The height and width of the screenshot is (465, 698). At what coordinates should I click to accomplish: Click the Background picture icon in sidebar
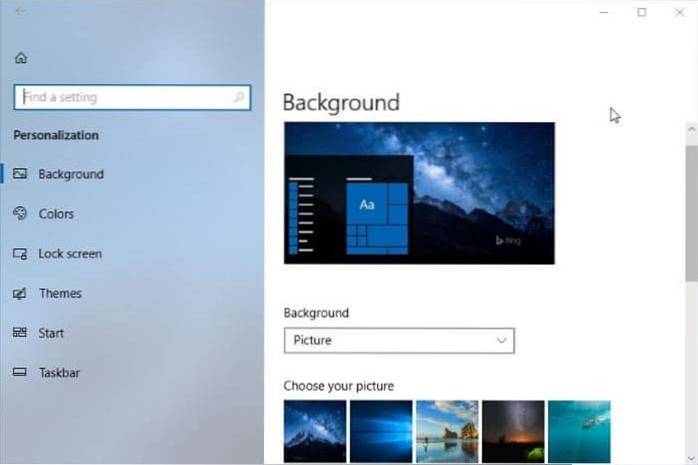tap(20, 174)
